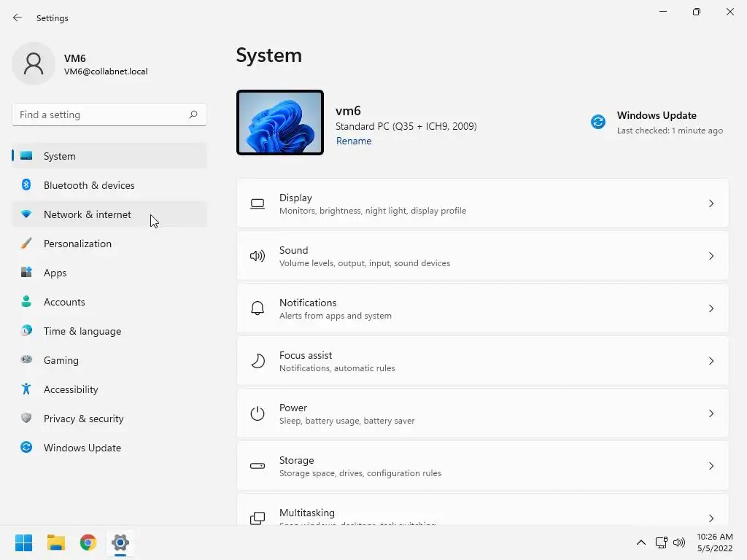Go to Network & internet settings
The height and width of the screenshot is (560, 747).
(x=109, y=214)
